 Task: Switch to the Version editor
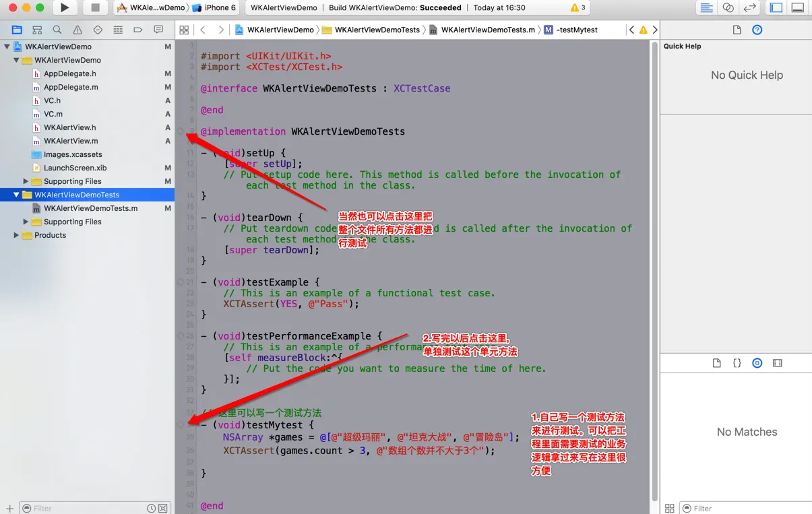[x=749, y=7]
